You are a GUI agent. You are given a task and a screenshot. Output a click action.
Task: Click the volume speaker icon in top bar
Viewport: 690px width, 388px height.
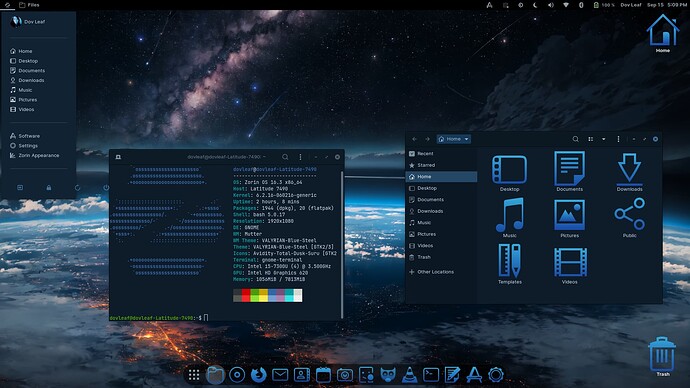tap(551, 5)
